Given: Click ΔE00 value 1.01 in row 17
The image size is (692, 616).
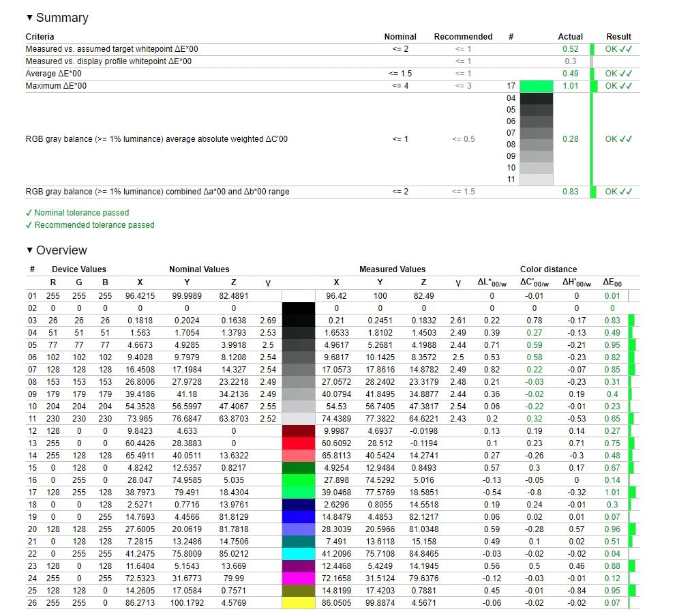Looking at the screenshot, I should [612, 493].
